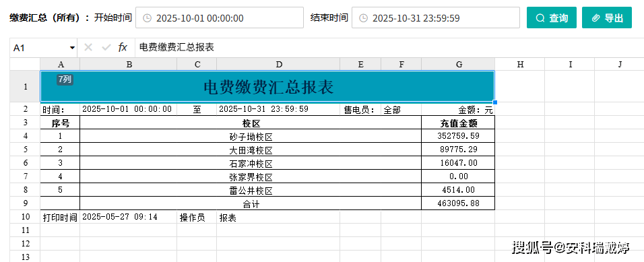This screenshot has width=644, height=262.
Task: Select the title cell 电费缴费汇总报表
Action: [267, 86]
